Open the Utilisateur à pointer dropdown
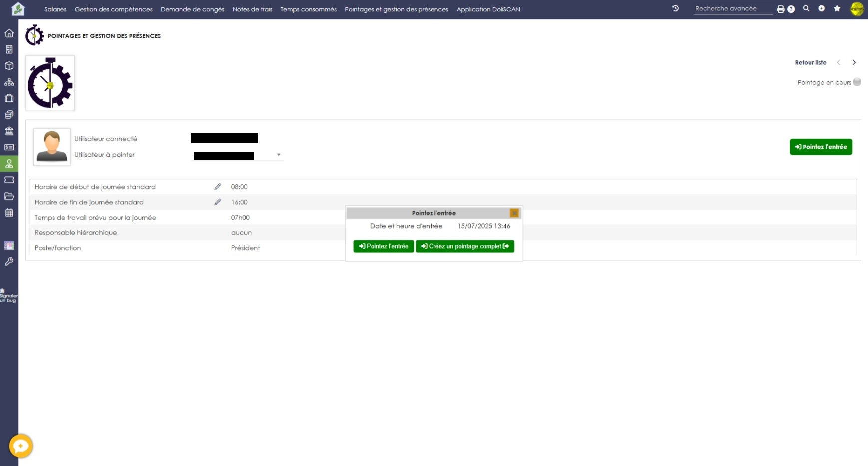868x466 pixels. (237, 155)
